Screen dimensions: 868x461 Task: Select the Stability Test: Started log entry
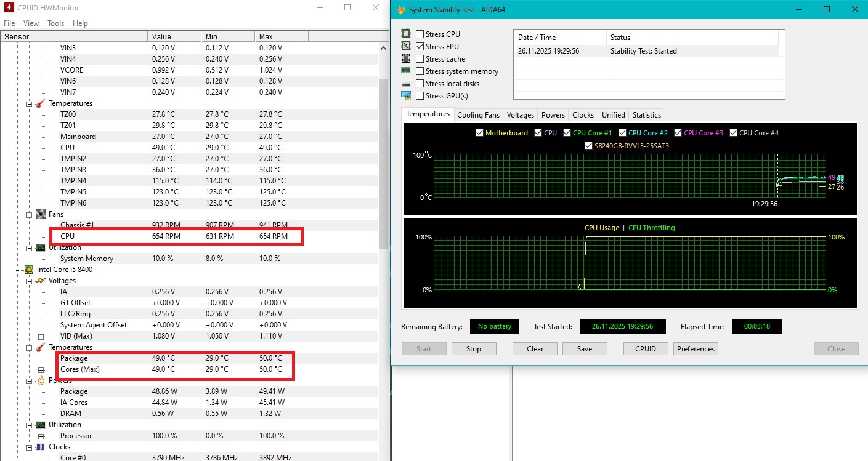pos(646,51)
